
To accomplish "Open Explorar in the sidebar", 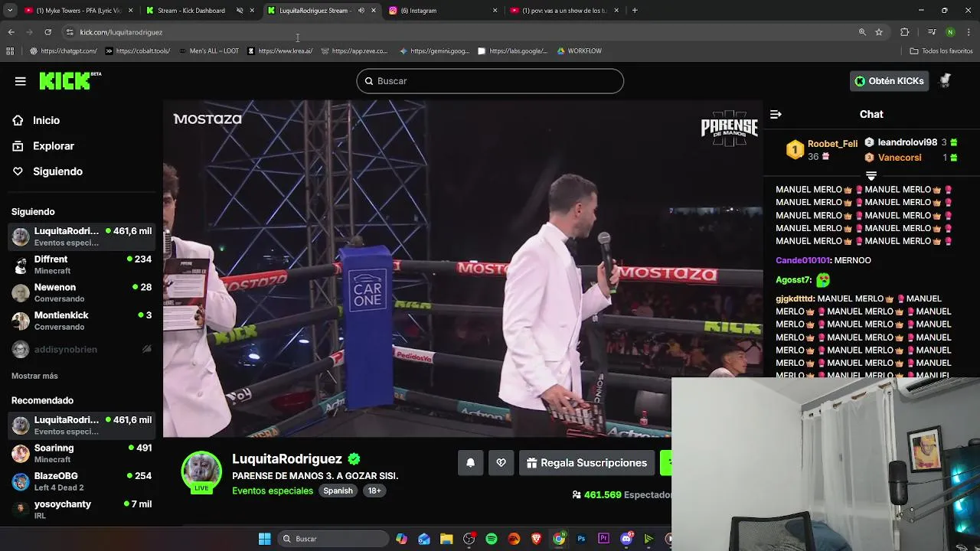I will coord(53,146).
